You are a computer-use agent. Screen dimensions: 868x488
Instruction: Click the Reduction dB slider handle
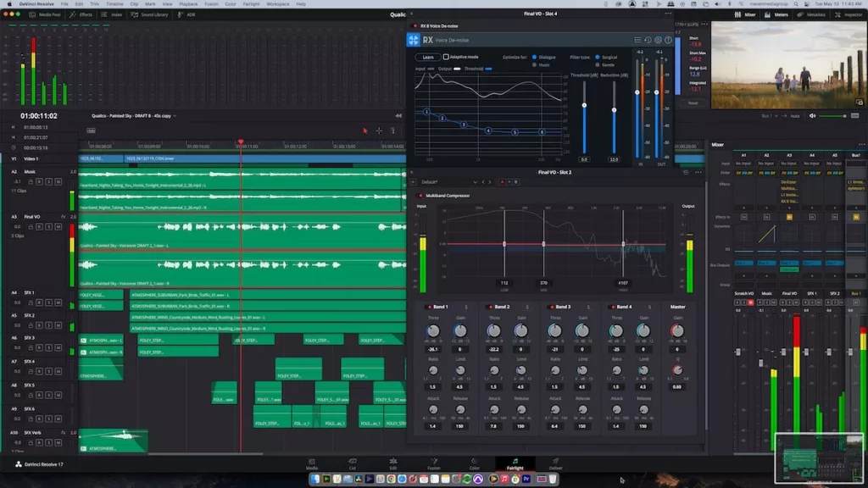point(614,110)
